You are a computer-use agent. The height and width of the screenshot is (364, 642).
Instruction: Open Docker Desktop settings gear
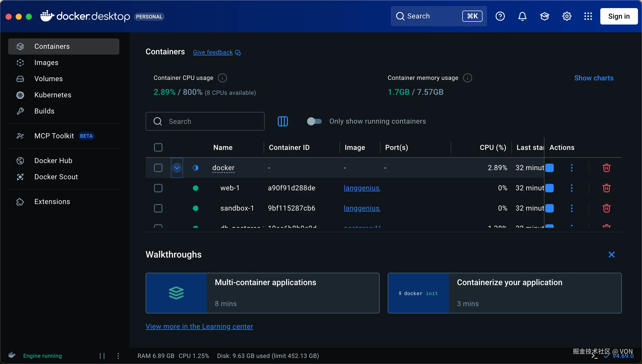(x=567, y=16)
